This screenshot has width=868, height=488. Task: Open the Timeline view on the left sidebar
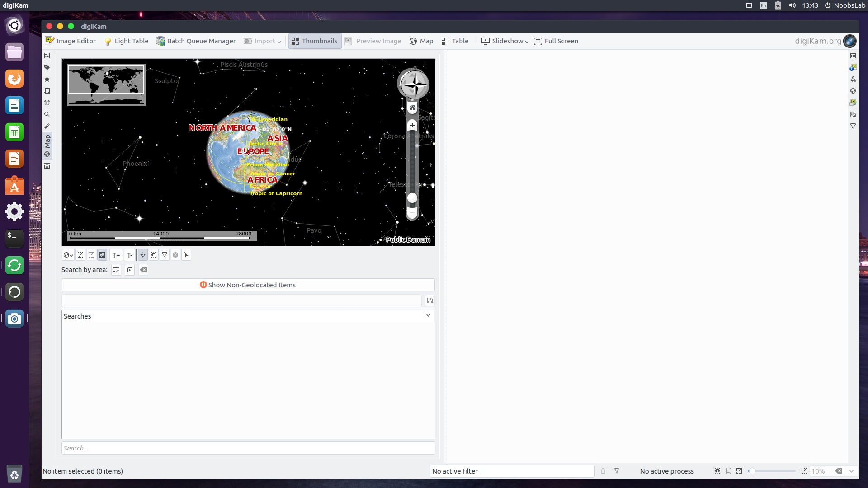click(47, 103)
